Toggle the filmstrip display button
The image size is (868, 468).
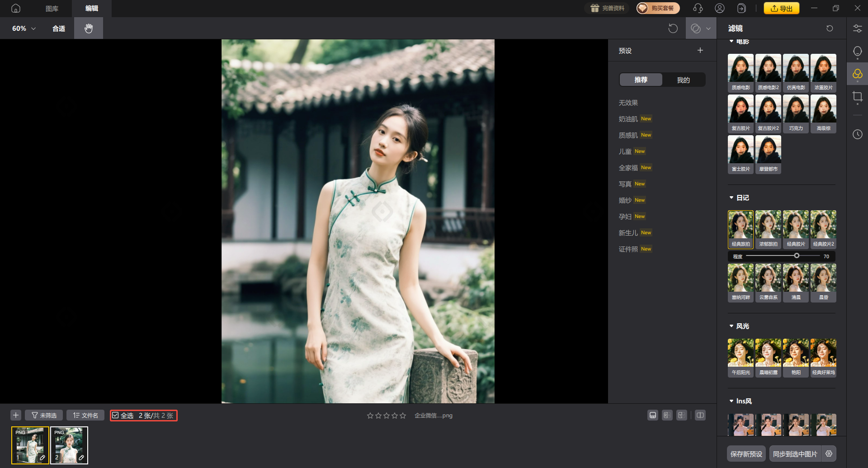coord(652,416)
